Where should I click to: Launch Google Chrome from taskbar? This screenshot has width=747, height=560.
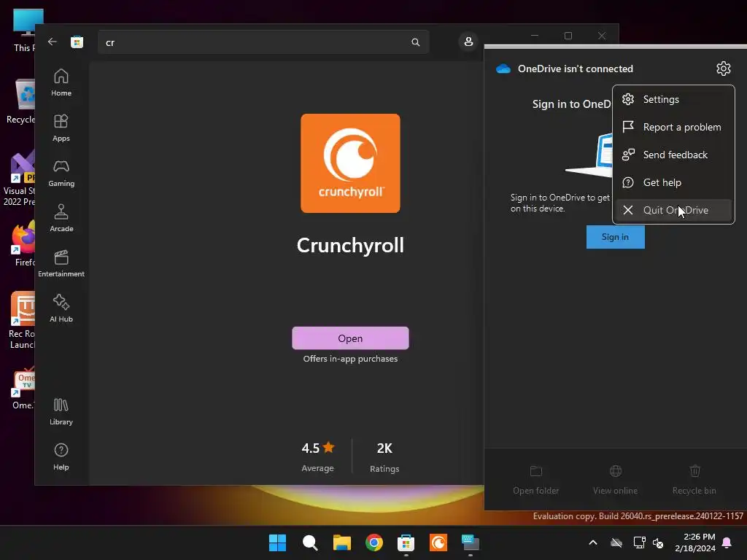[374, 542]
